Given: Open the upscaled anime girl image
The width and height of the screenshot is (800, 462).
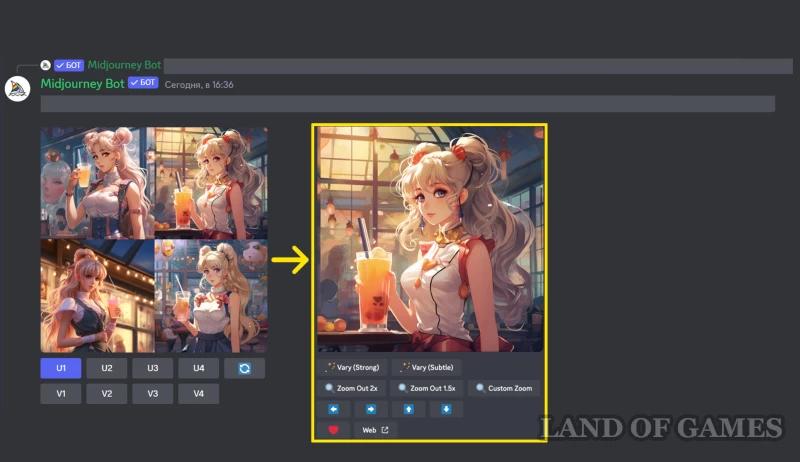Looking at the screenshot, I should (x=430, y=239).
